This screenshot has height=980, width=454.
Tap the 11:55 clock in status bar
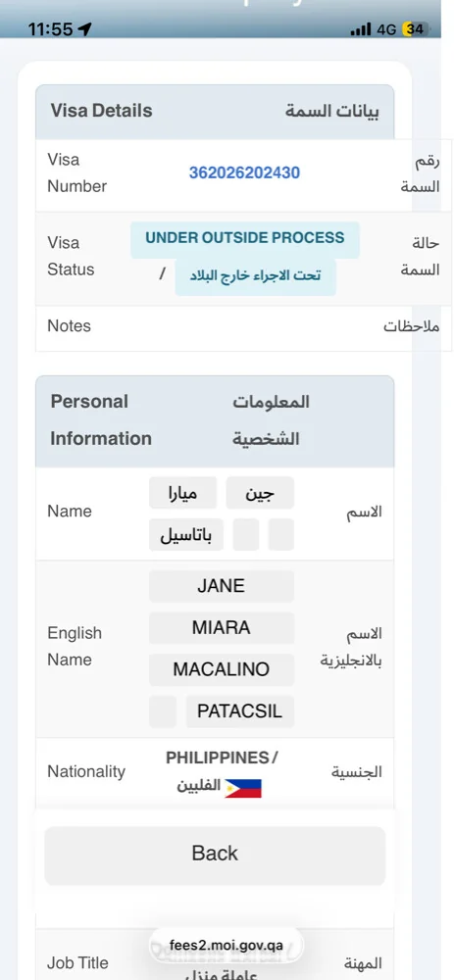(50, 28)
